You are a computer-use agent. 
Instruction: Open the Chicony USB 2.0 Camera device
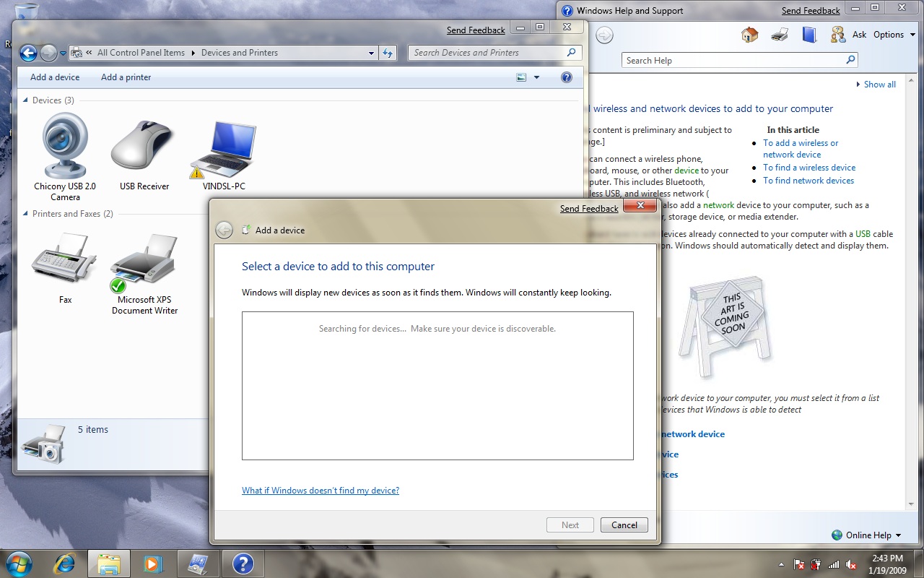pyautogui.click(x=65, y=147)
